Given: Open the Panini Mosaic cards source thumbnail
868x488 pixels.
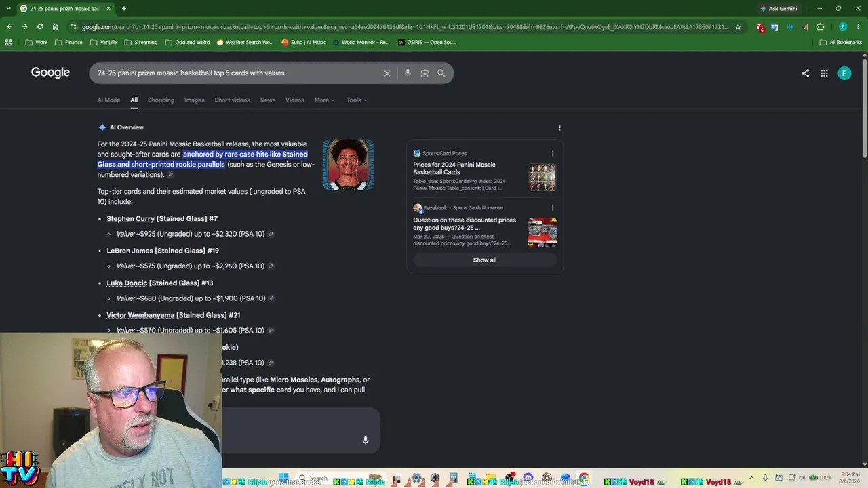Looking at the screenshot, I should click(542, 178).
